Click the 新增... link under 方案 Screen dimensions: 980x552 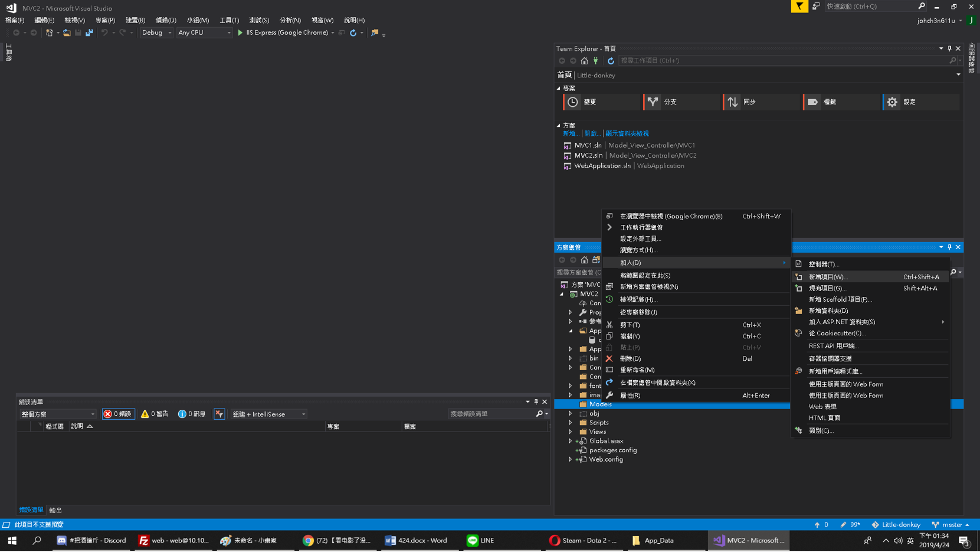pyautogui.click(x=570, y=134)
